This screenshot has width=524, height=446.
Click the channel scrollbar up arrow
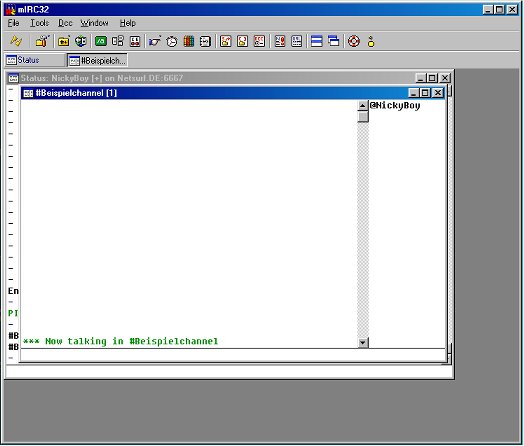(363, 106)
